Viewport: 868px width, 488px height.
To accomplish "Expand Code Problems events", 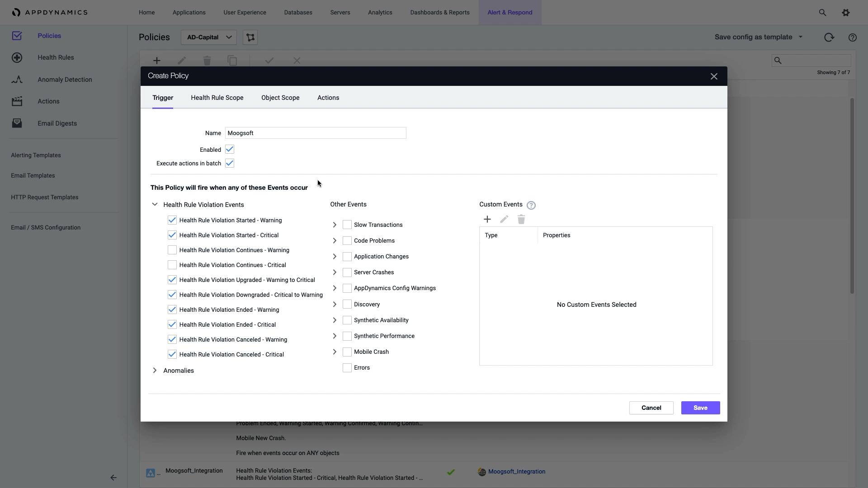I will click(335, 240).
